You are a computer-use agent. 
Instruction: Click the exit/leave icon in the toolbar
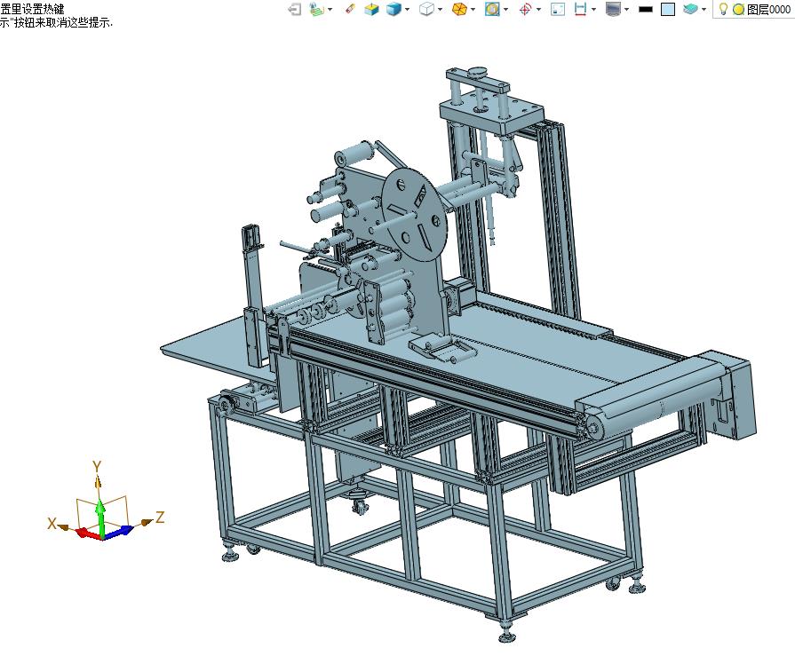(x=295, y=9)
